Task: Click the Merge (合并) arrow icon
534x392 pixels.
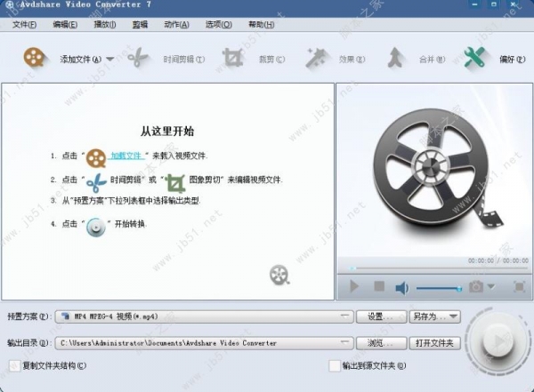Action: pos(395,58)
